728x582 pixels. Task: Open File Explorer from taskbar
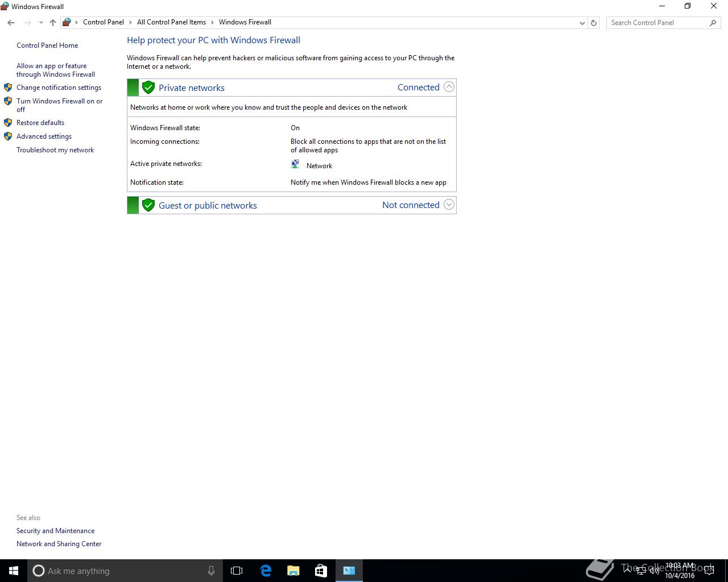[x=293, y=571]
